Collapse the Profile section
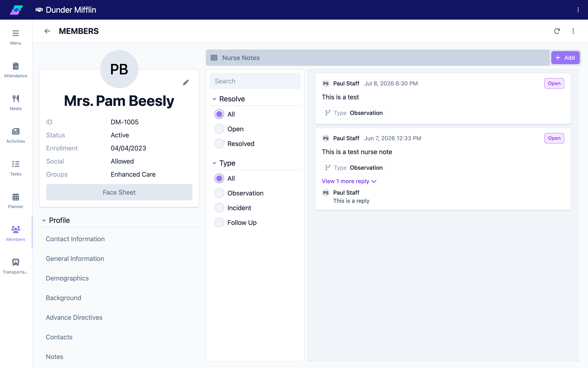 coord(44,221)
